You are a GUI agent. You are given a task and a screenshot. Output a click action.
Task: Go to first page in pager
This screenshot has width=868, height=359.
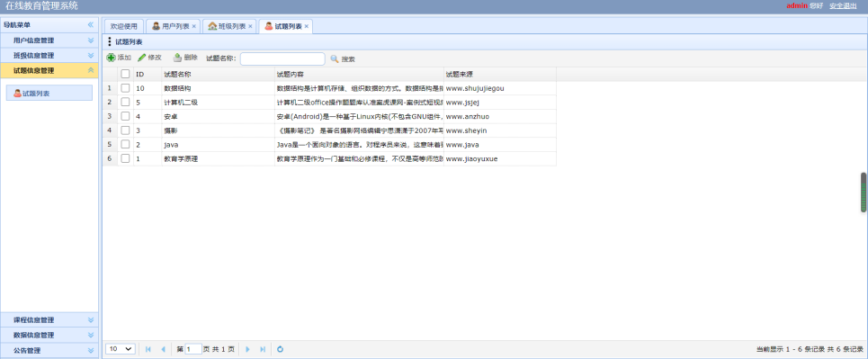(148, 349)
